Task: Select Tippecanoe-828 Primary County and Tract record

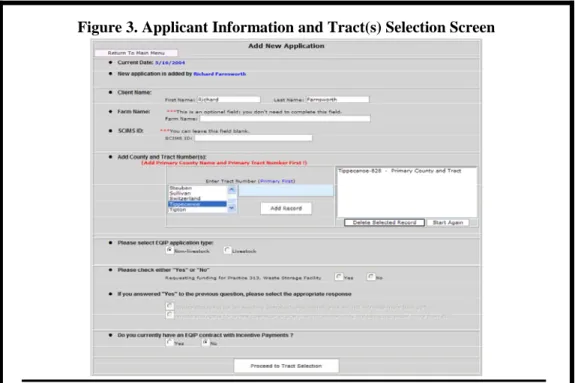Action: pos(400,171)
